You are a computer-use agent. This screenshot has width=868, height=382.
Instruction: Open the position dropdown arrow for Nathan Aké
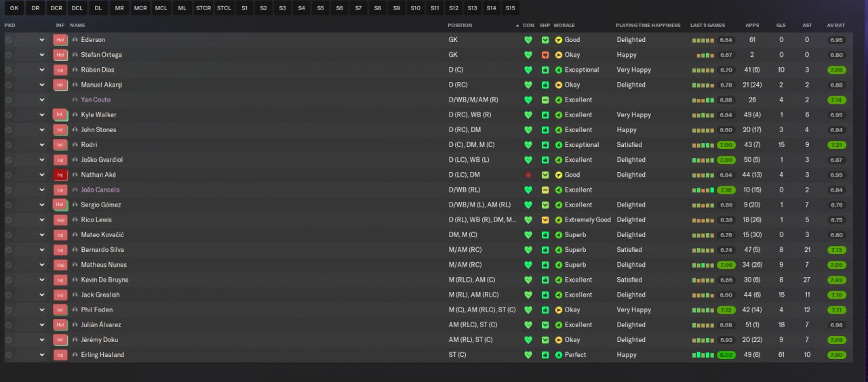pos(42,175)
